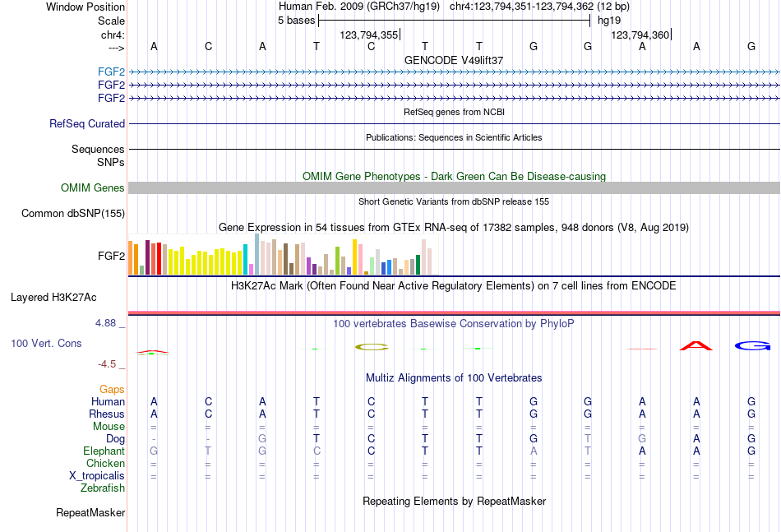
Task: Click the 100 vertebrates Basewise Conservation title
Action: pos(454,324)
